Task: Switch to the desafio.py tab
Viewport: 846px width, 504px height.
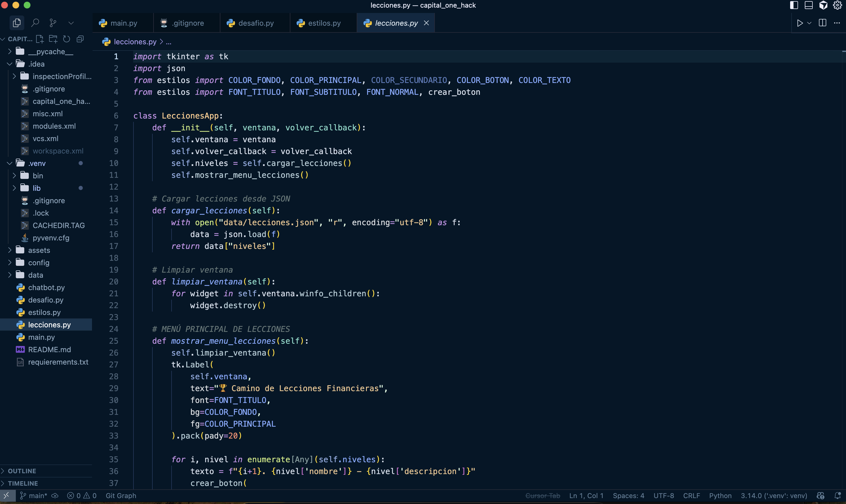Action: tap(255, 23)
